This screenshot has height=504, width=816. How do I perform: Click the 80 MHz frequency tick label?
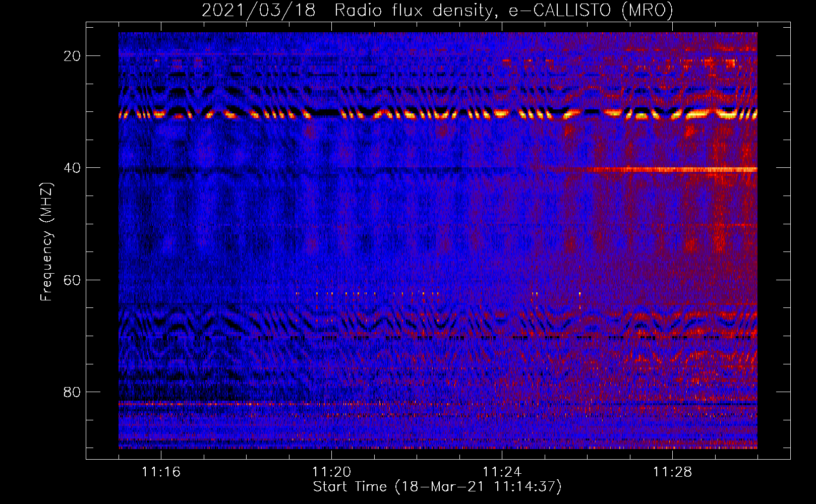tap(73, 392)
